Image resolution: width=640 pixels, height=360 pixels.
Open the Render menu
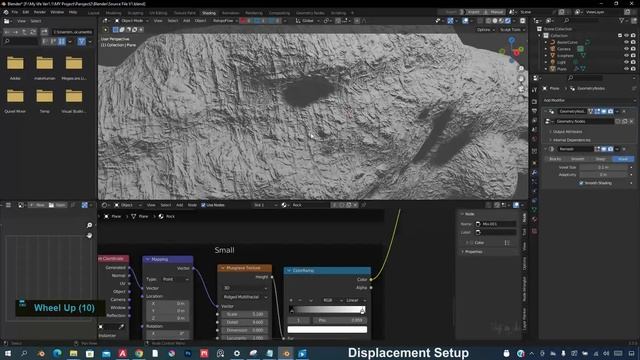pyautogui.click(x=40, y=12)
